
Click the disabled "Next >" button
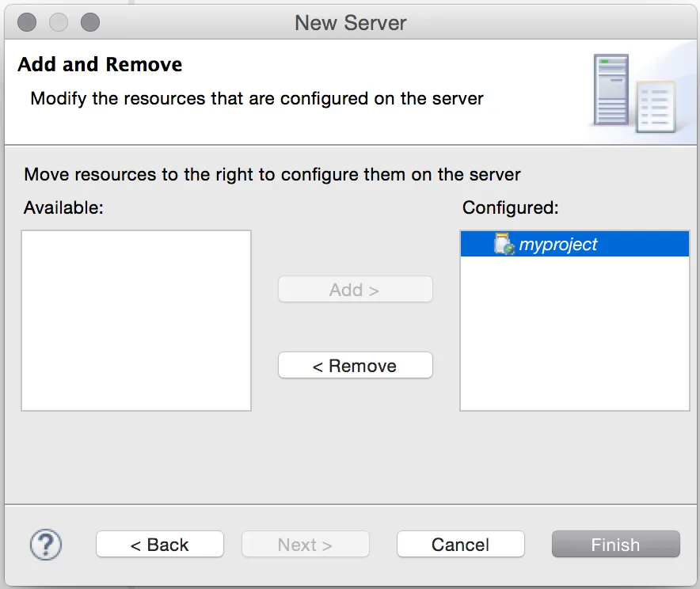click(305, 544)
